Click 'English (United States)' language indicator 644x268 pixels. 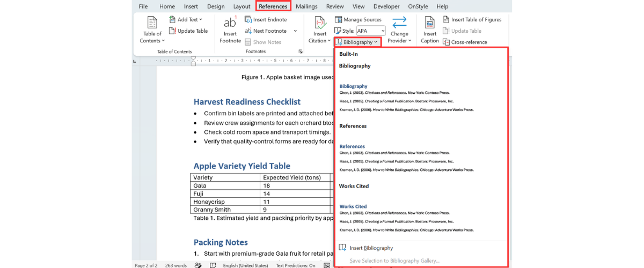(x=245, y=265)
